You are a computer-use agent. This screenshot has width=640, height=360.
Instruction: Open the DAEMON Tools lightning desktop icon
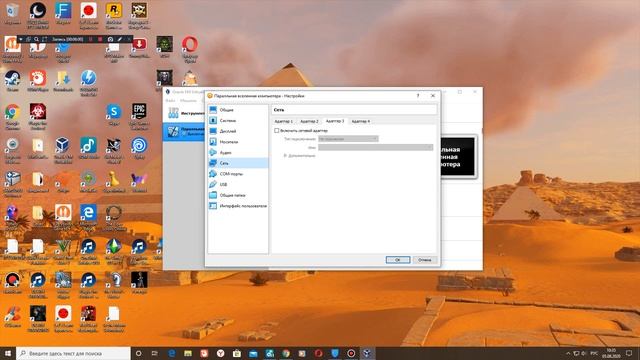click(x=89, y=82)
